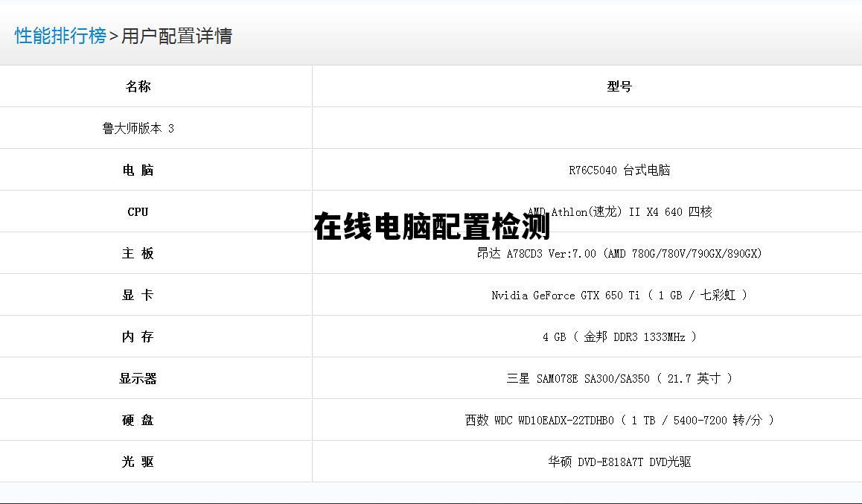Select the 型号 column header
This screenshot has width=862, height=504.
click(619, 86)
